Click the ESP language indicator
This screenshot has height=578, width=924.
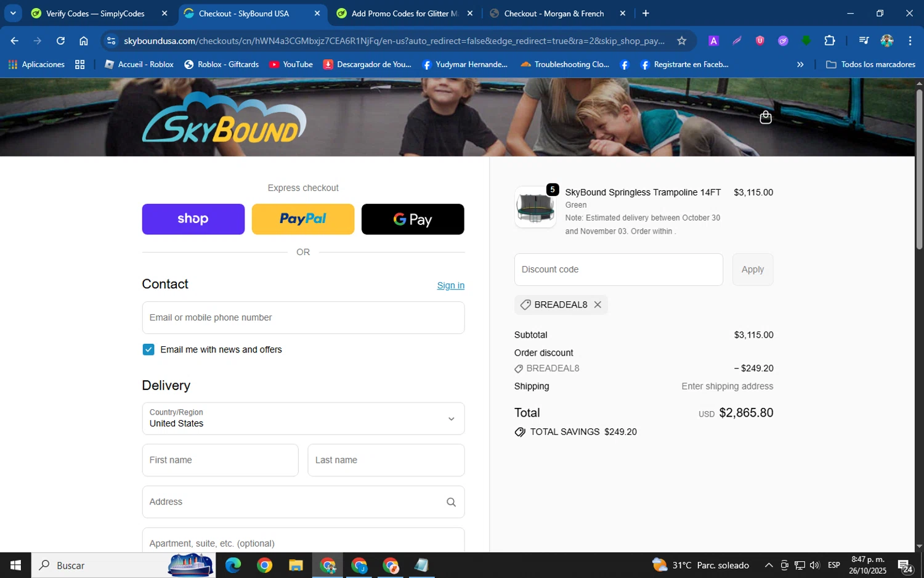[x=833, y=565]
